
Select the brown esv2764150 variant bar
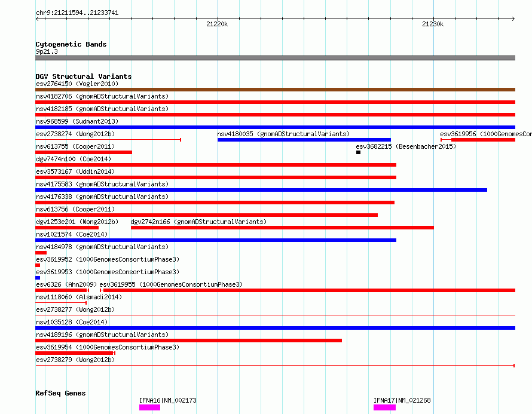pos(275,90)
